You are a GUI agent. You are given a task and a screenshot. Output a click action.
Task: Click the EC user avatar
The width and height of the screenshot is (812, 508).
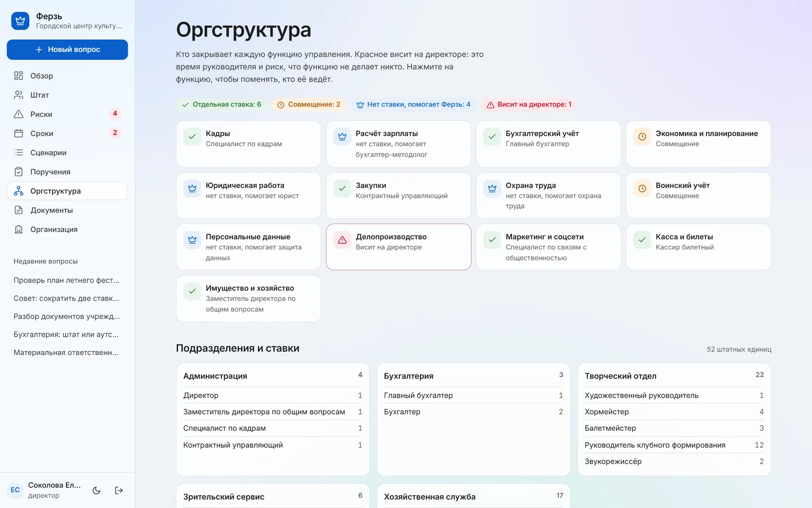click(15, 490)
